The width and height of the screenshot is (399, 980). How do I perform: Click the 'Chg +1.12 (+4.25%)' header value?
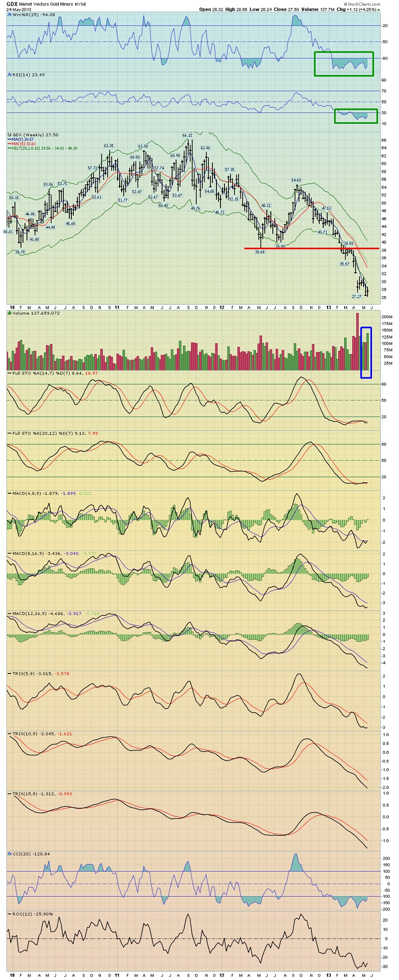359,9
